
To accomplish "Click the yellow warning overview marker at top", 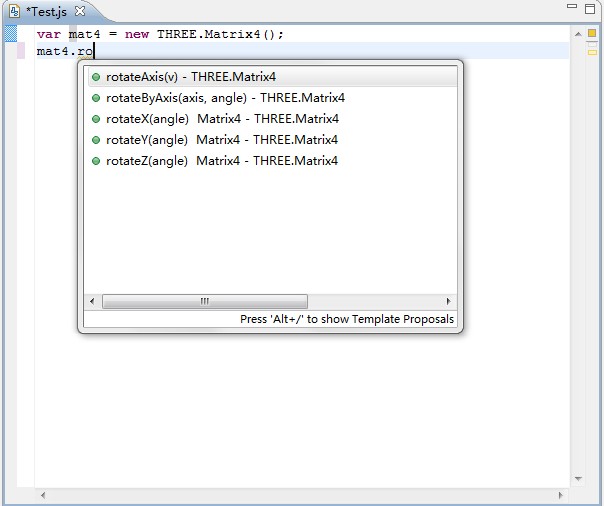I will [592, 33].
